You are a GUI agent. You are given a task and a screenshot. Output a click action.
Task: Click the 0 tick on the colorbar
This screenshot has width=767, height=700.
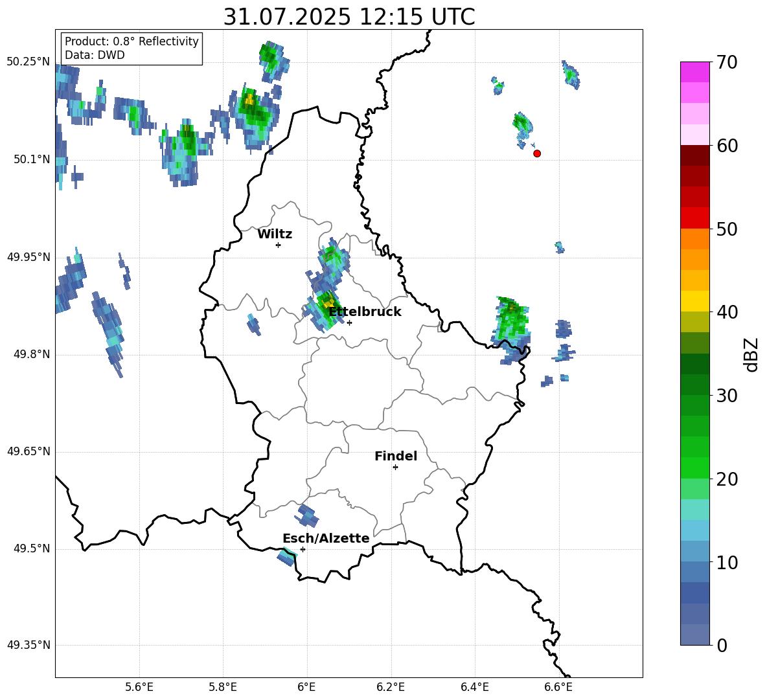722,646
